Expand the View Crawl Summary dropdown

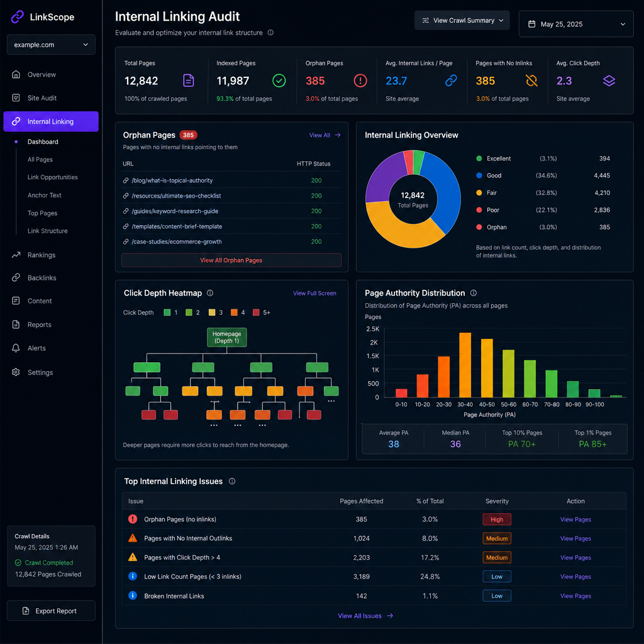point(462,20)
